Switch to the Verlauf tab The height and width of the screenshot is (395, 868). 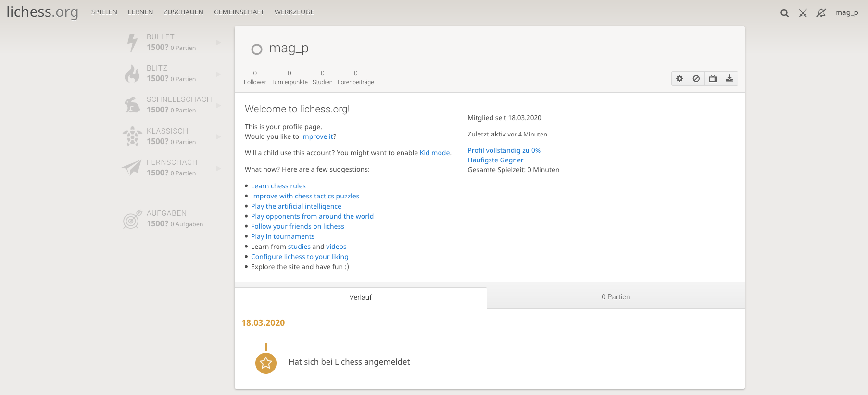[361, 297]
